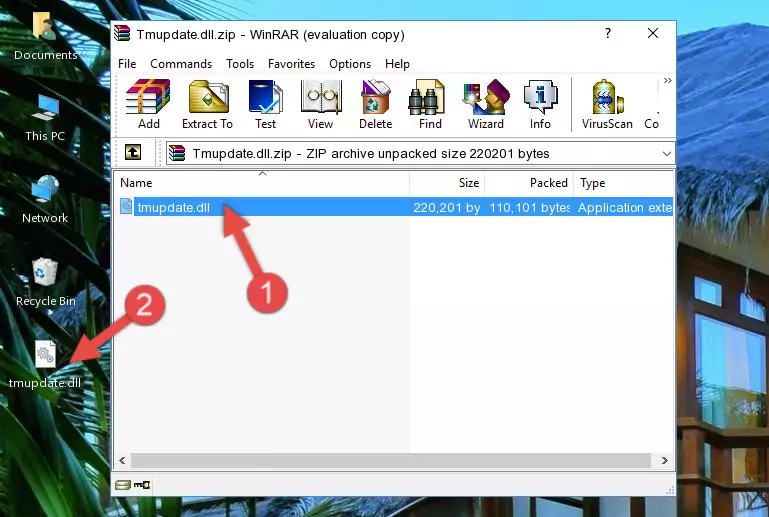This screenshot has width=769, height=517.
Task: Select the This PC desktop icon
Action: (45, 118)
